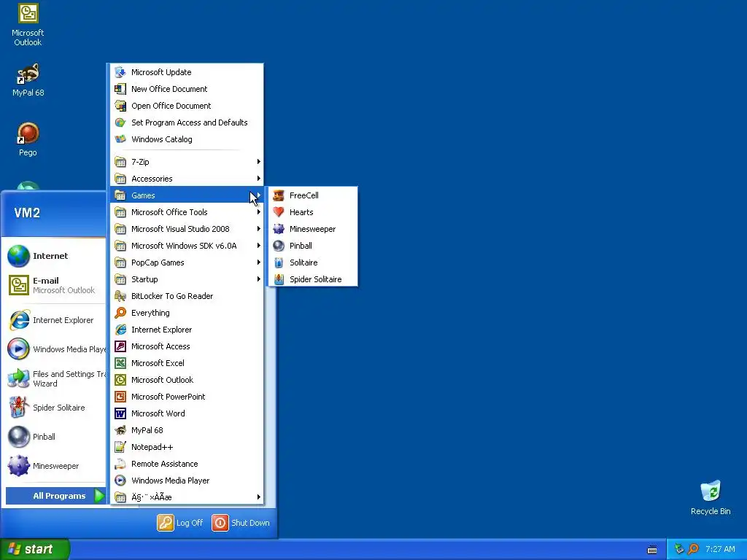
Task: Expand Microsoft Office Tools submenu
Action: tap(187, 212)
